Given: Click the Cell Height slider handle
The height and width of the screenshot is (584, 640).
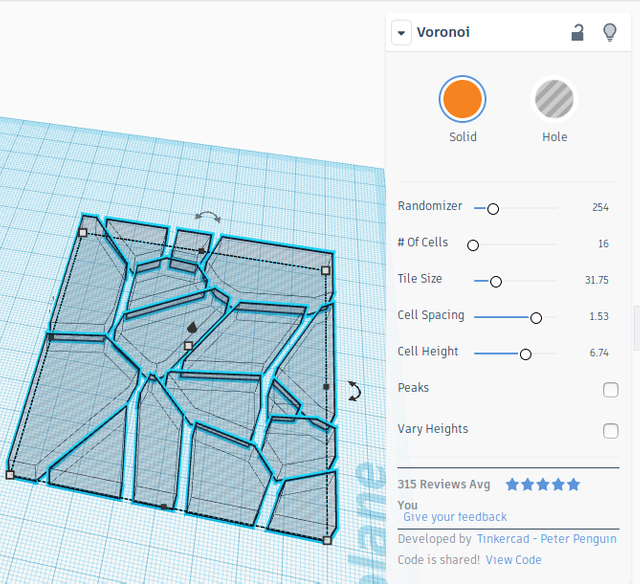Looking at the screenshot, I should pyautogui.click(x=525, y=354).
